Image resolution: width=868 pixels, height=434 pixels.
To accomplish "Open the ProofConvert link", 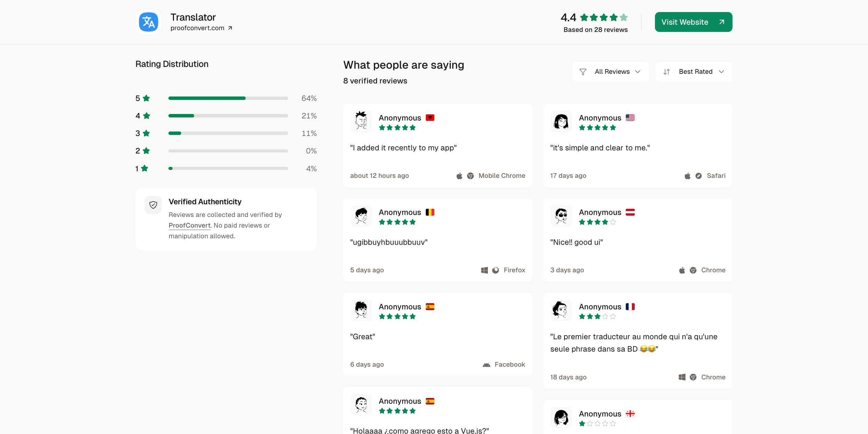I will click(189, 225).
